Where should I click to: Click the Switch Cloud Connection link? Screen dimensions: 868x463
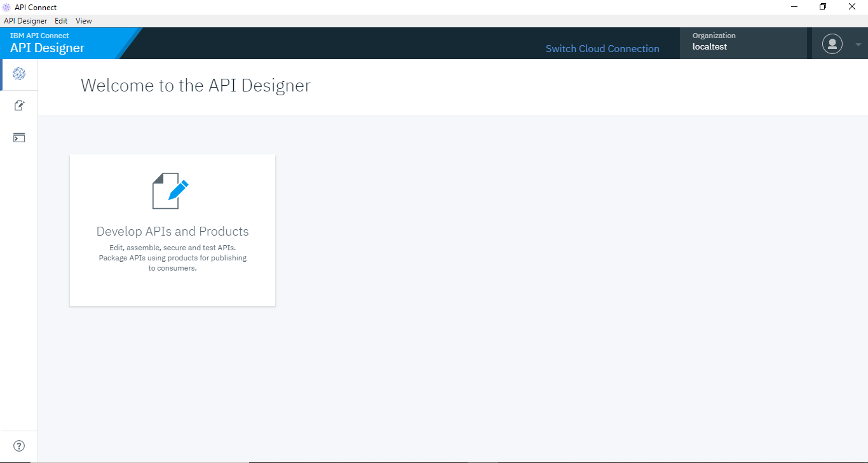click(602, 49)
